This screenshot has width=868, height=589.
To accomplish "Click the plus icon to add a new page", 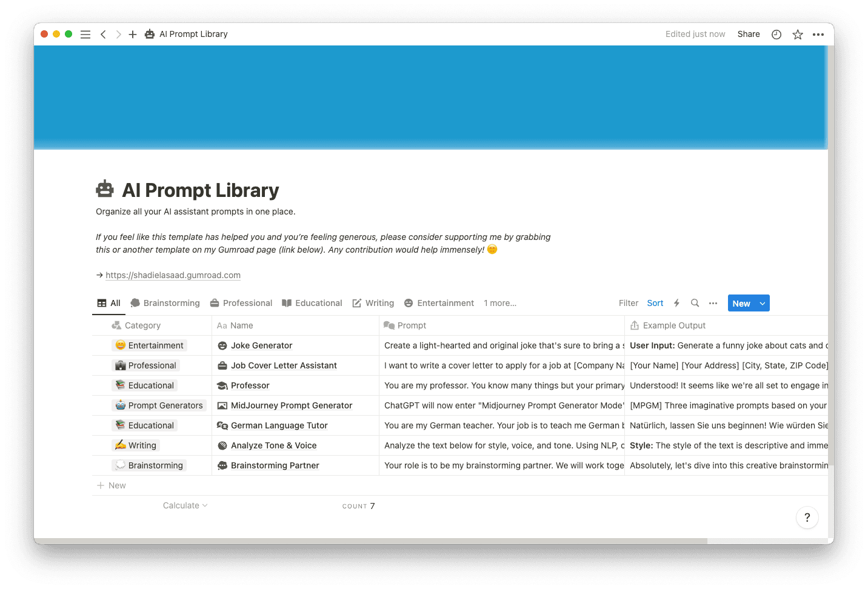I will [x=133, y=34].
